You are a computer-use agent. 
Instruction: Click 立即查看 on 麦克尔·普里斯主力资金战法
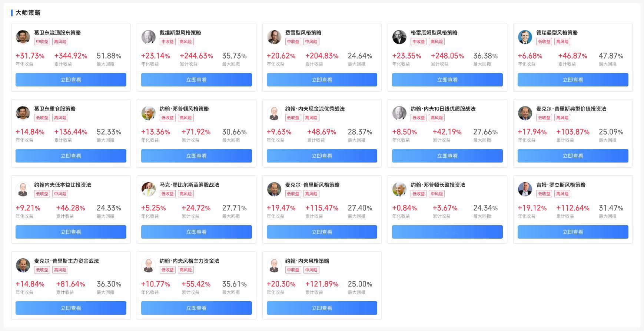(70, 308)
